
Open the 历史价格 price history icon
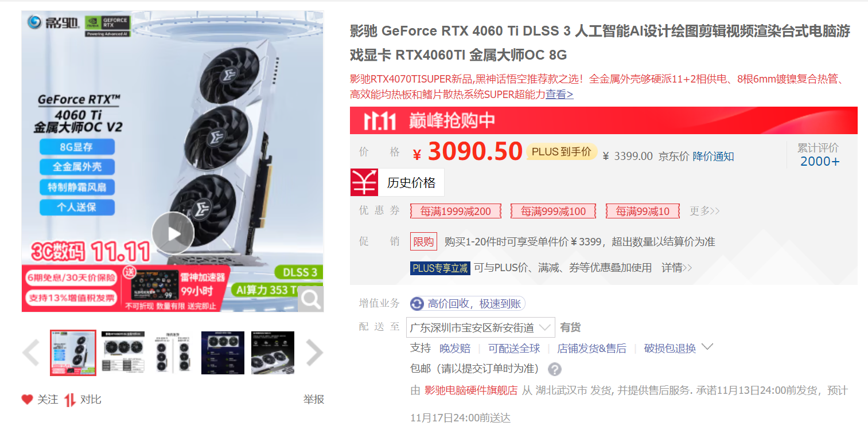(364, 182)
